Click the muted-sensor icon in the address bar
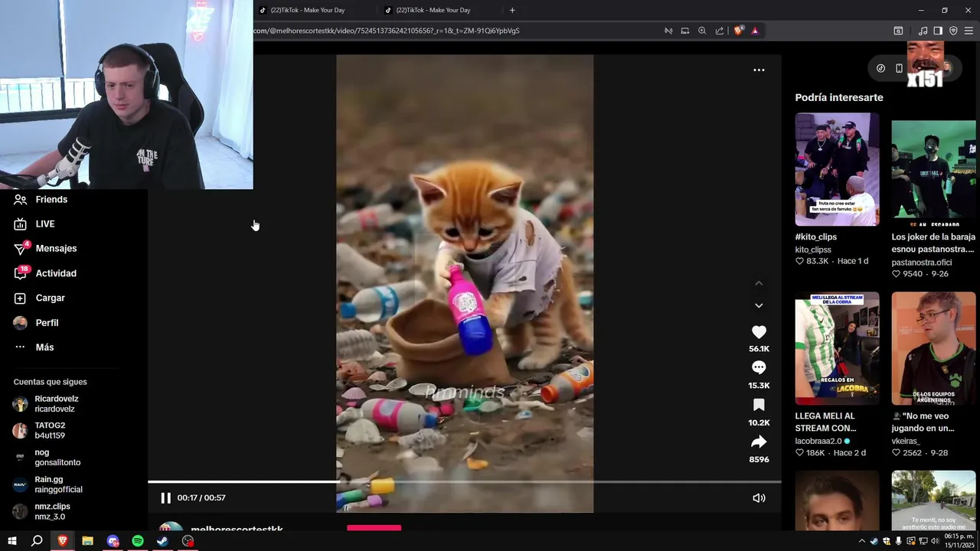The height and width of the screenshot is (551, 980). click(668, 31)
